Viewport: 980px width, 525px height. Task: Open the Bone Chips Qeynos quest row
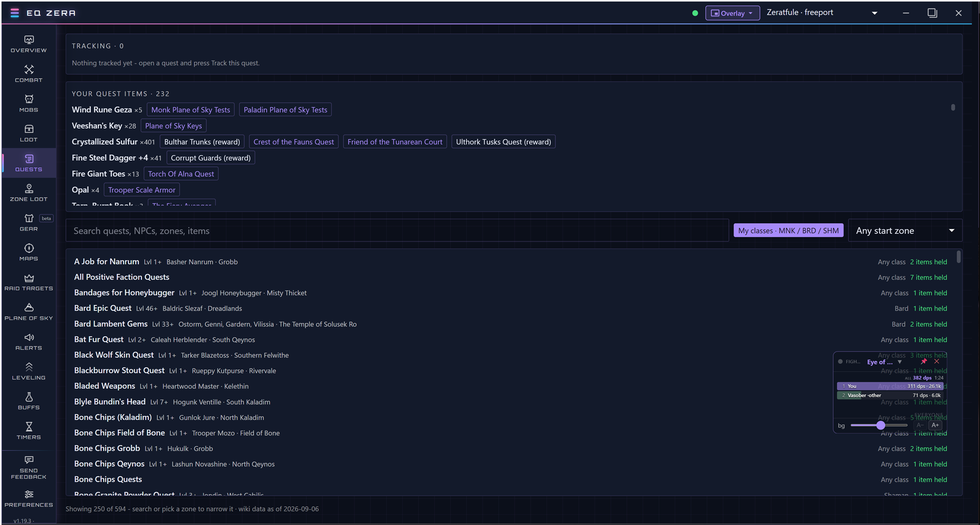point(510,464)
